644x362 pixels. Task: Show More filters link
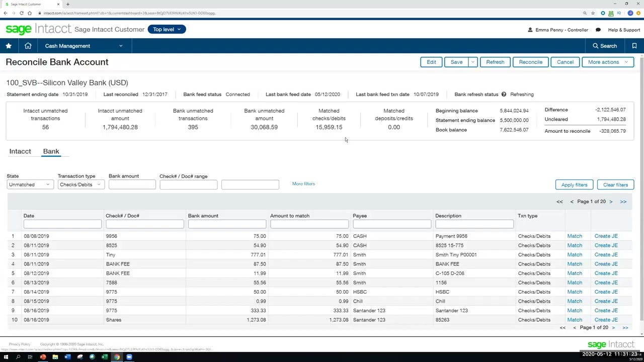click(303, 184)
